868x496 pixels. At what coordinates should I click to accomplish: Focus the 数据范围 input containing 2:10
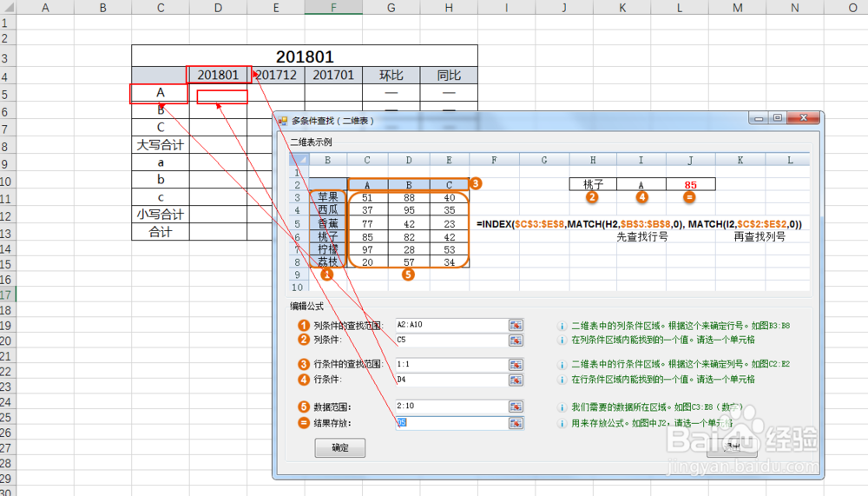451,407
